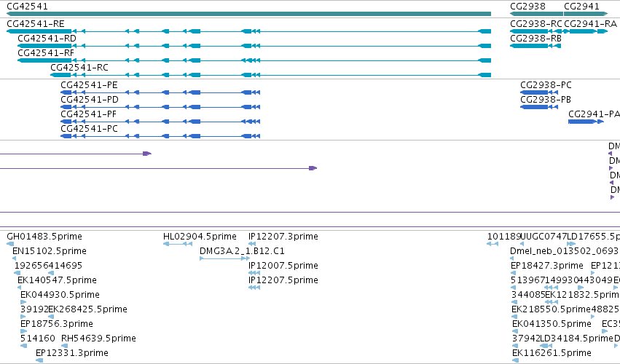Click the 514160 feature label
Screen dimensions: 620x364
pyautogui.click(x=38, y=339)
